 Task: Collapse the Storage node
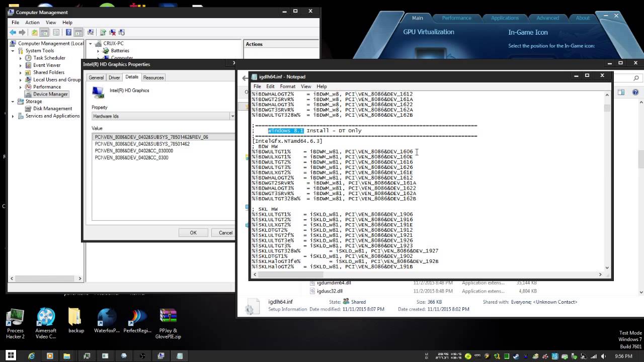(x=14, y=102)
